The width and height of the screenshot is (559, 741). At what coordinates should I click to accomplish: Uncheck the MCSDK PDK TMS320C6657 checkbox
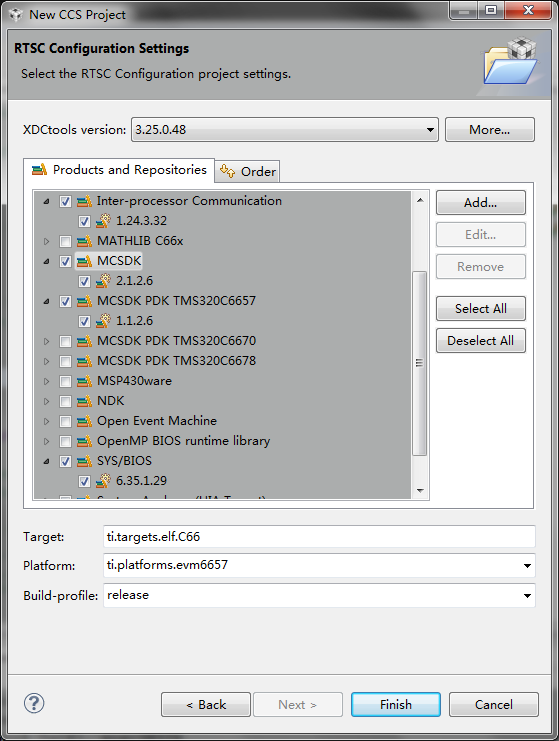tap(65, 301)
